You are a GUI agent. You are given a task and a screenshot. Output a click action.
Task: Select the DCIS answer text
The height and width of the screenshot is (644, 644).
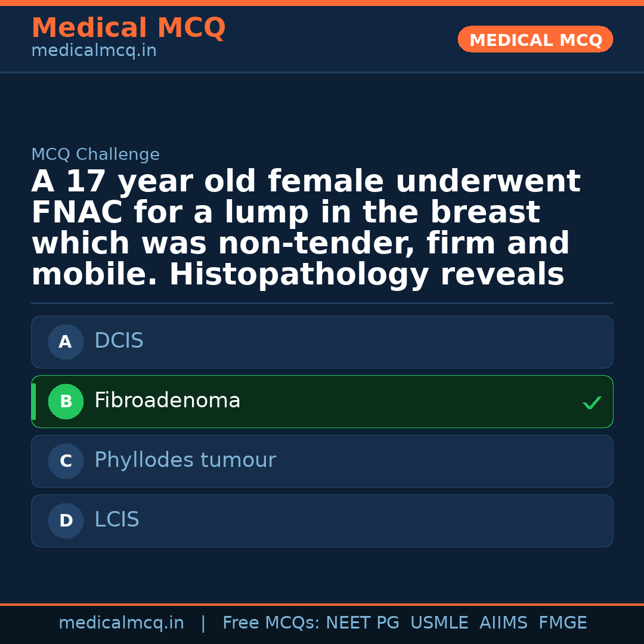pos(119,341)
